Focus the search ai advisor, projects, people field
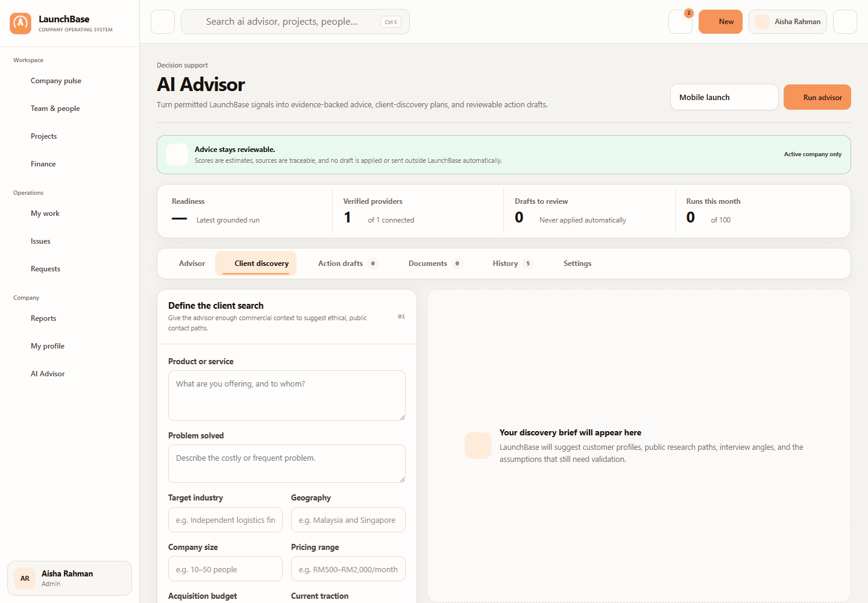This screenshot has height=603, width=868. point(295,22)
